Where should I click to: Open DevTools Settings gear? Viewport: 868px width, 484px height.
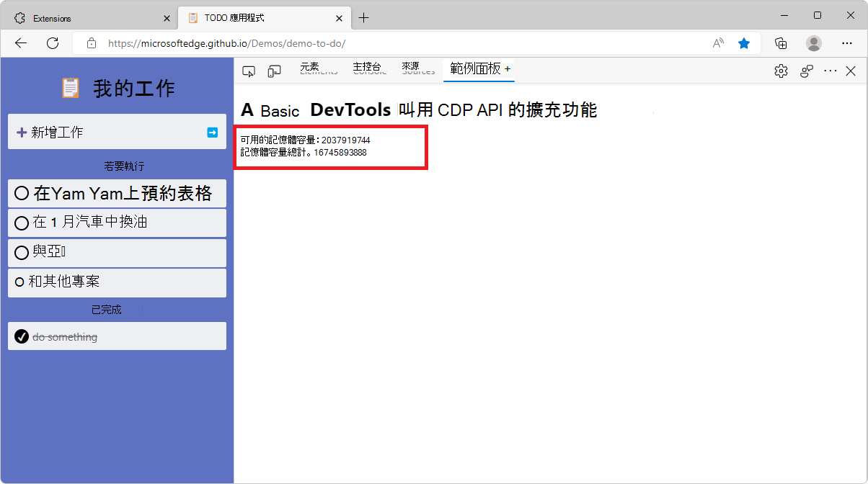click(781, 71)
